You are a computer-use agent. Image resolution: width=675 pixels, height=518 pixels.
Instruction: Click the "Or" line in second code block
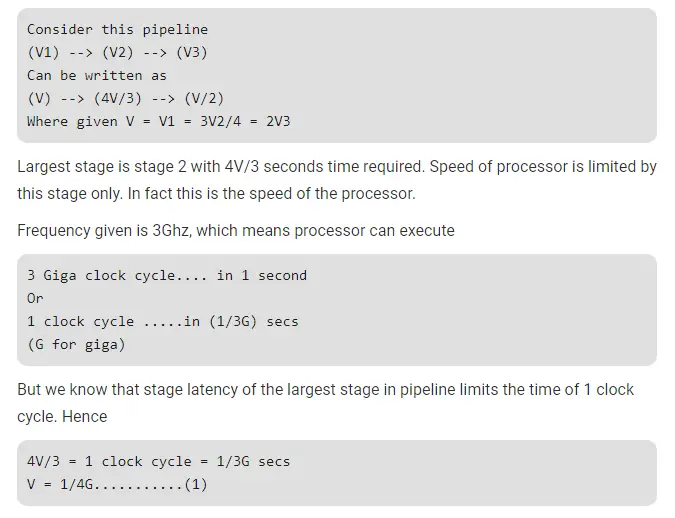(35, 298)
